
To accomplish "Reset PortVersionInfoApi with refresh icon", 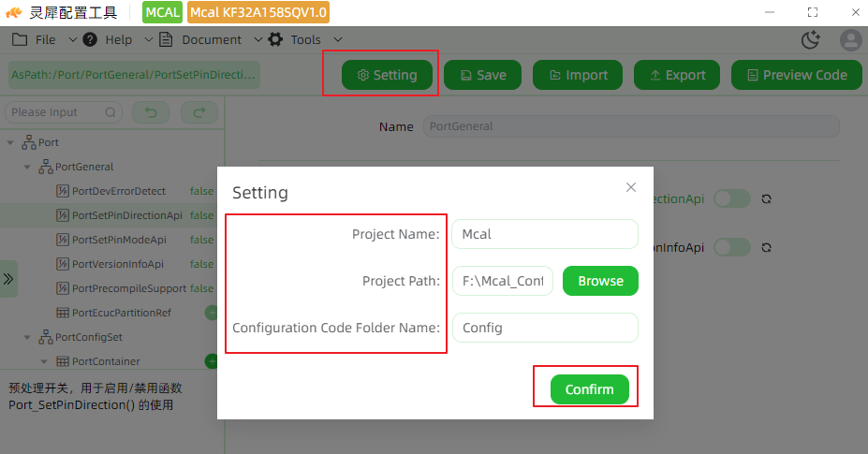I will click(766, 247).
